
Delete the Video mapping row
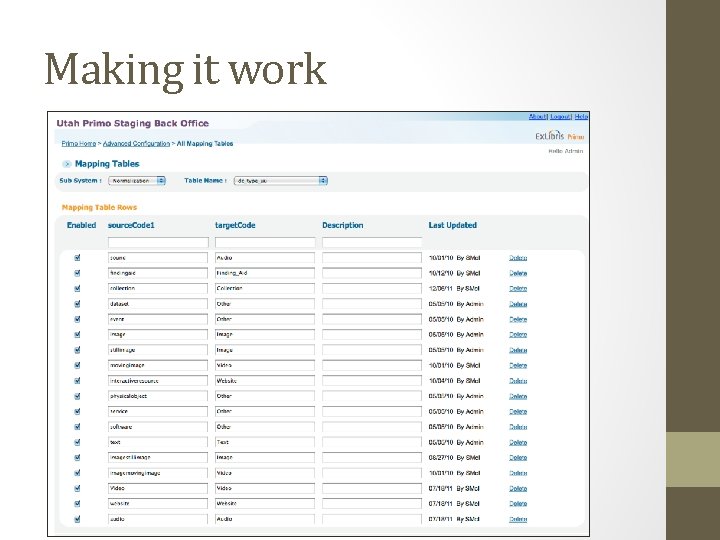tap(518, 489)
